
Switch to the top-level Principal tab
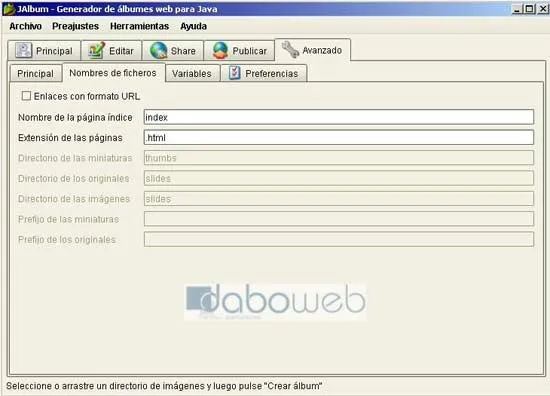(x=44, y=51)
